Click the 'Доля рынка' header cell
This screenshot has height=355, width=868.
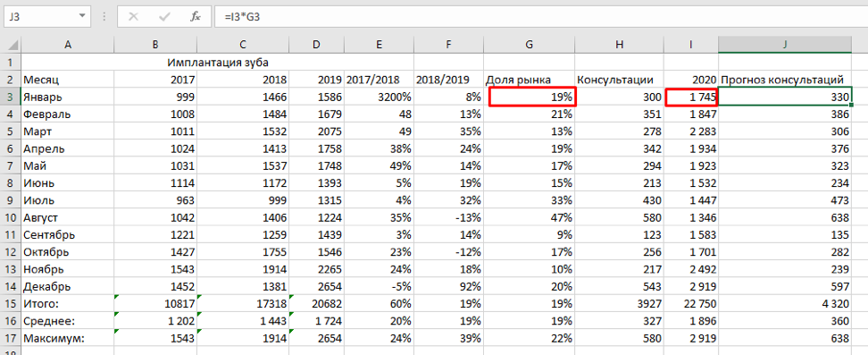coord(530,80)
